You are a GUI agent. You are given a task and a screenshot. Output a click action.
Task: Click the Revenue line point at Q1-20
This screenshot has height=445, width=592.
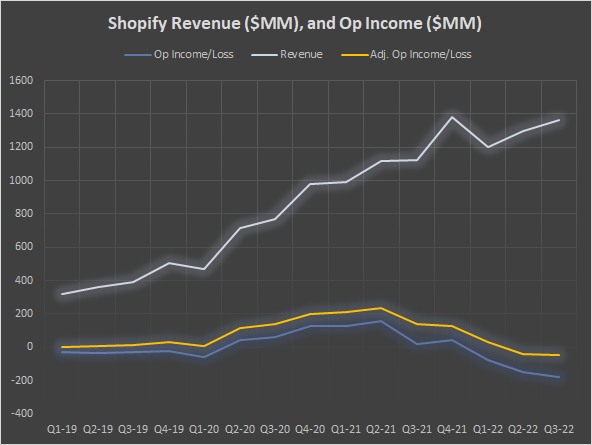204,269
